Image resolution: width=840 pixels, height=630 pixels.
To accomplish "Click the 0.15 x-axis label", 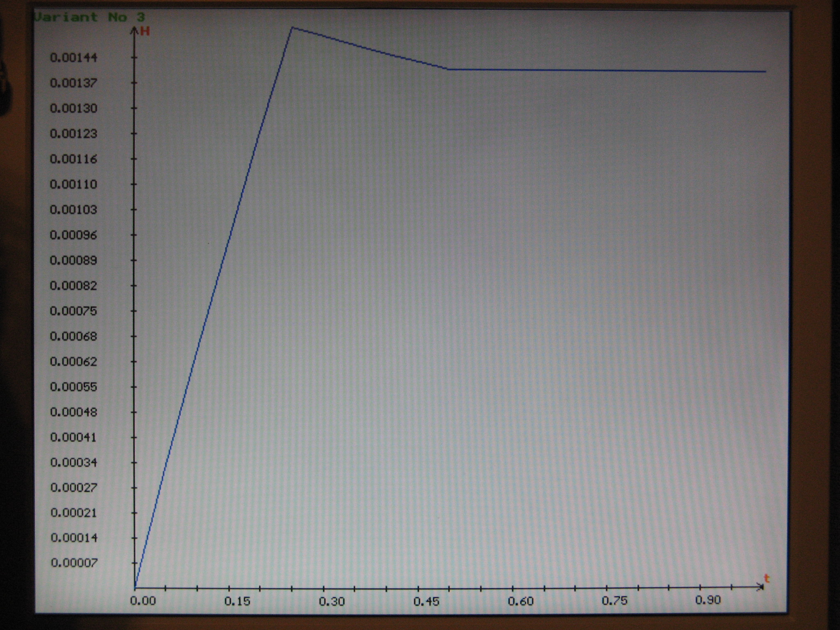I will pos(237,601).
